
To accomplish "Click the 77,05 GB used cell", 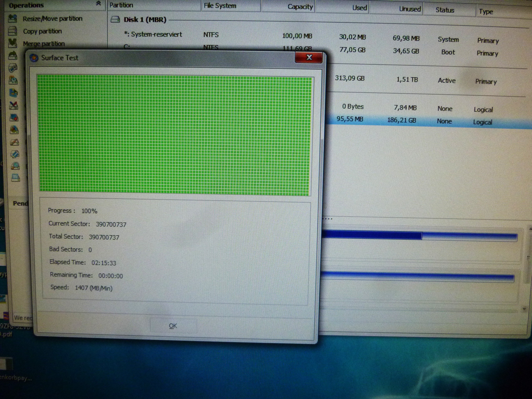I will [352, 50].
